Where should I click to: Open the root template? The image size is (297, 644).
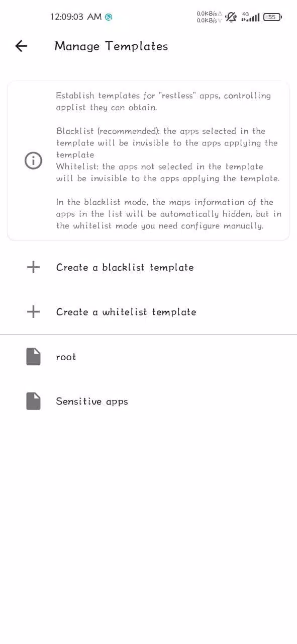click(66, 356)
